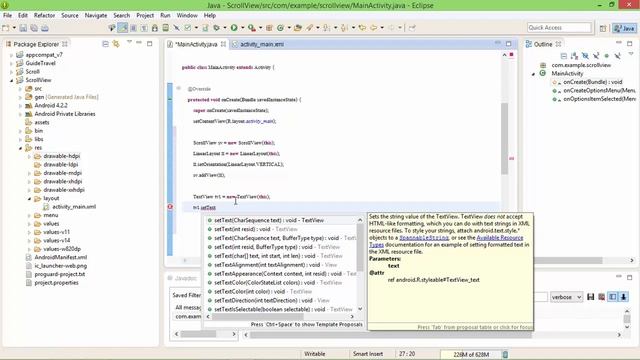Viewport: 640px width, 360px height.
Task: Collapse MainActivity in Outline tree
Action: (x=533, y=74)
